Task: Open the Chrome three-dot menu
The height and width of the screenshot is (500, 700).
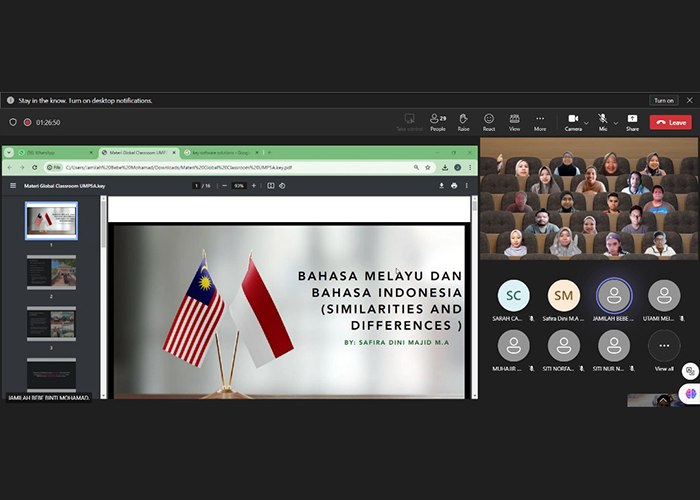Action: [470, 167]
